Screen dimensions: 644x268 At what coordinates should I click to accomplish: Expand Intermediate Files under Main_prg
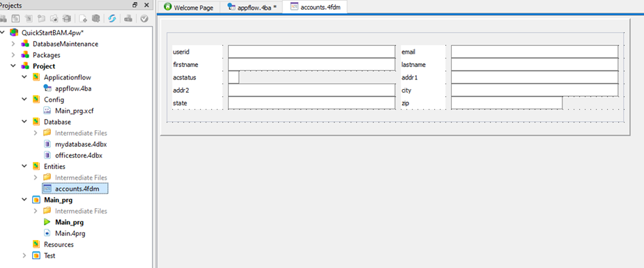click(x=36, y=210)
